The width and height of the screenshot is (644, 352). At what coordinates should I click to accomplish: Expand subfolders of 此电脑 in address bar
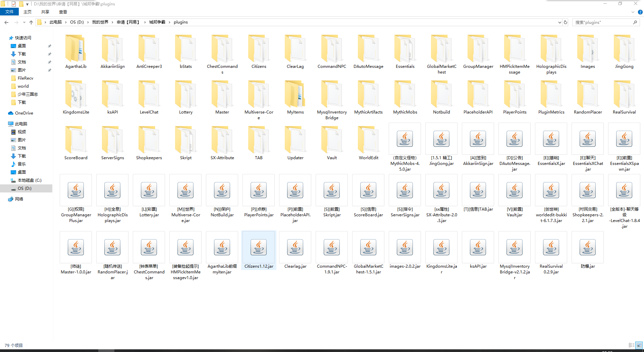point(66,22)
